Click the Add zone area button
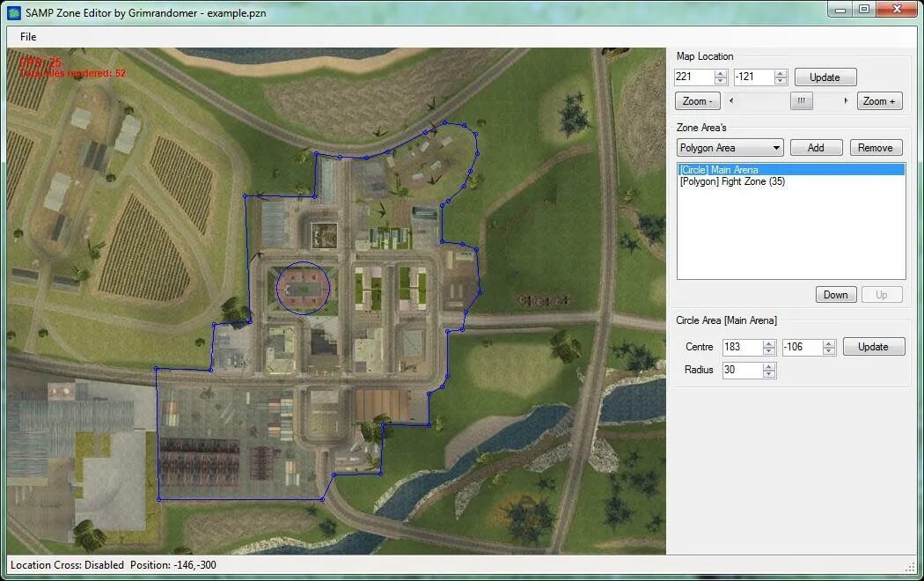This screenshot has height=581, width=924. pyautogui.click(x=816, y=148)
